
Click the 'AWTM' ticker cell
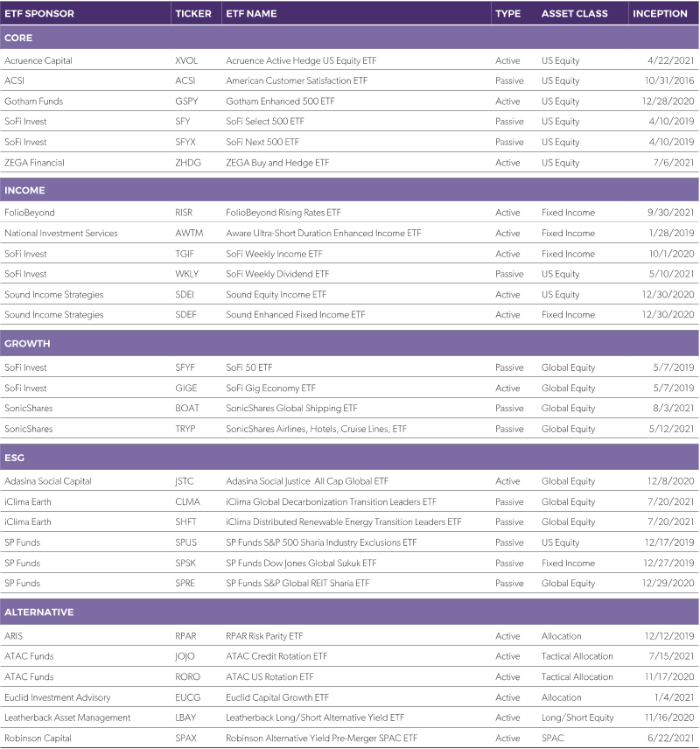tap(189, 233)
